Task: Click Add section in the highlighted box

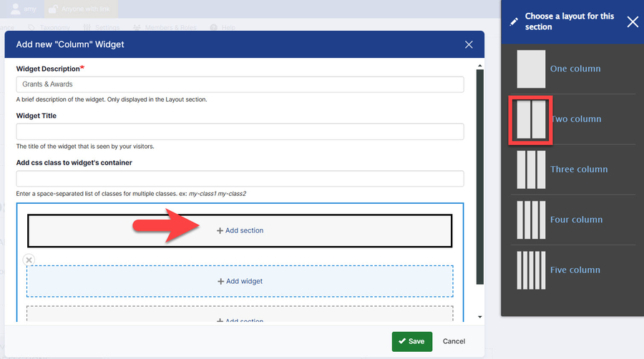Action: [240, 230]
